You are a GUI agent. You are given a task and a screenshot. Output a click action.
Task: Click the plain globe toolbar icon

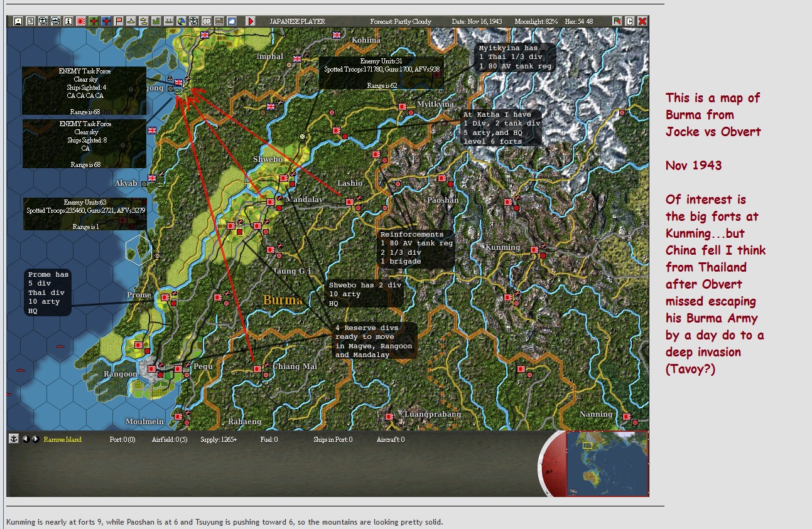181,21
